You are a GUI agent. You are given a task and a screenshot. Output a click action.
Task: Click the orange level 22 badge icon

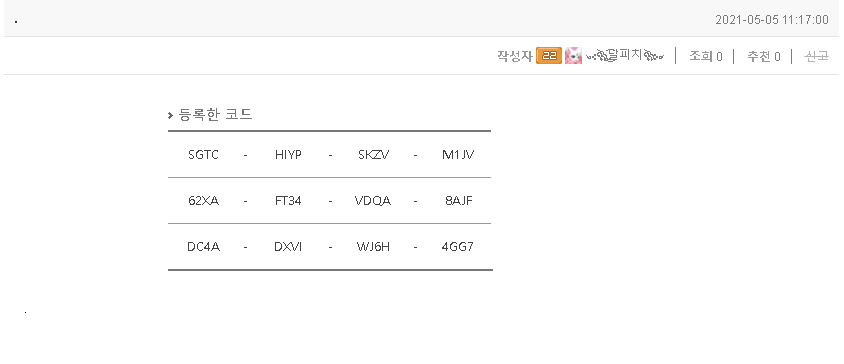click(549, 56)
